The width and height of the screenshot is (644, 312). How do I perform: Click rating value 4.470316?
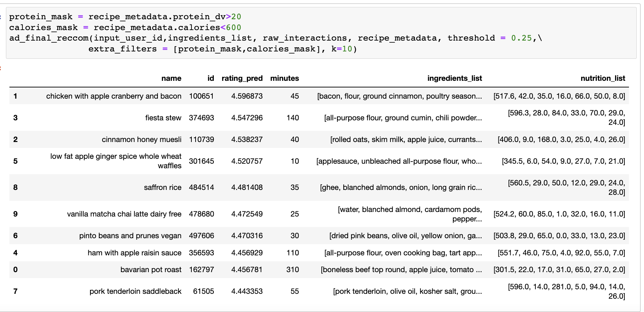click(x=247, y=236)
